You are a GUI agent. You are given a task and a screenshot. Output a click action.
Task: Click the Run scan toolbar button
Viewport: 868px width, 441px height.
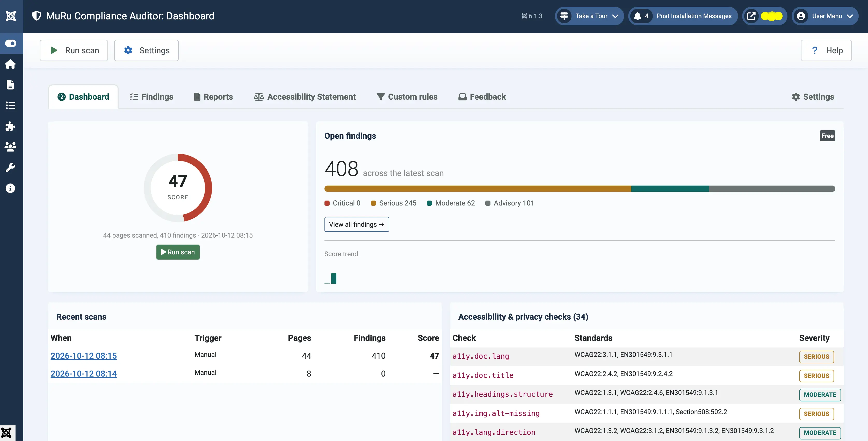[74, 50]
